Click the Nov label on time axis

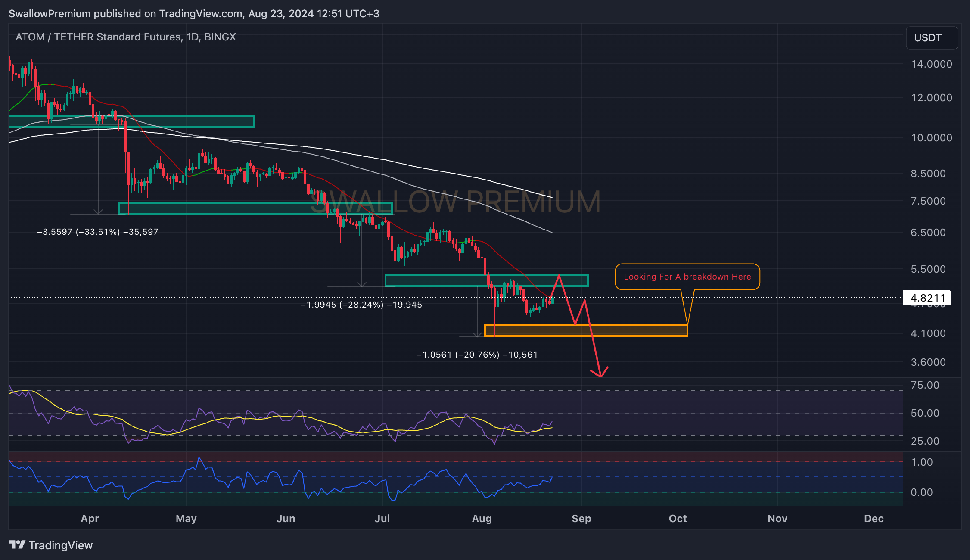pos(777,519)
